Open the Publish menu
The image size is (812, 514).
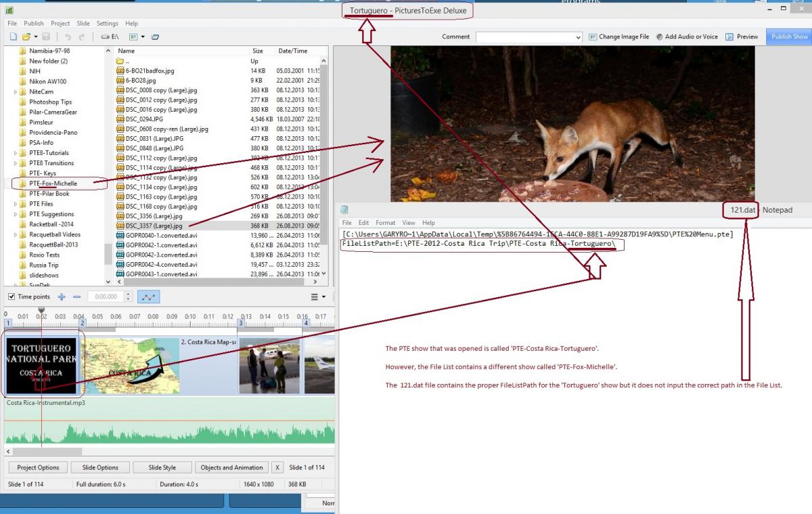[34, 23]
